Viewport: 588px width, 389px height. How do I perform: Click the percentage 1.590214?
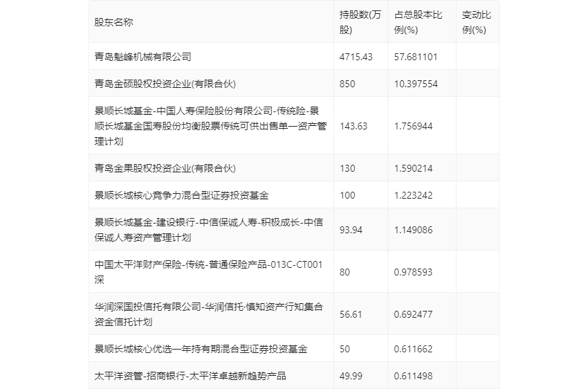(x=413, y=168)
